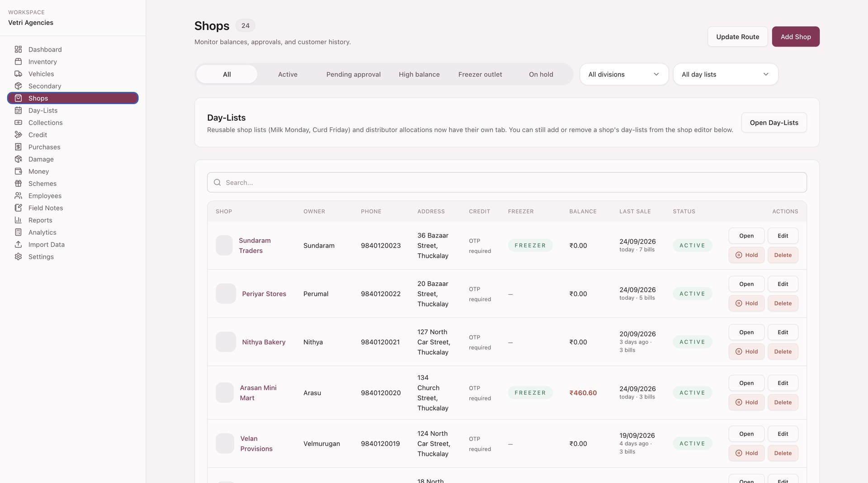The width and height of the screenshot is (868, 483).
Task: Switch to On hold tab
Action: (541, 74)
